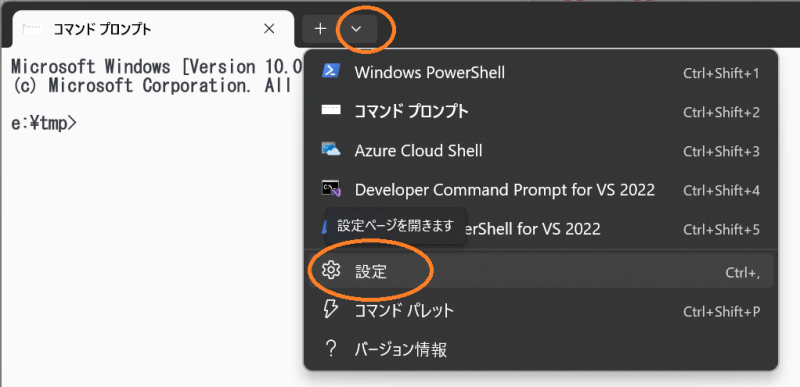Launch Azure Cloud Shell menu entry
This screenshot has height=387, width=800.
[x=541, y=151]
